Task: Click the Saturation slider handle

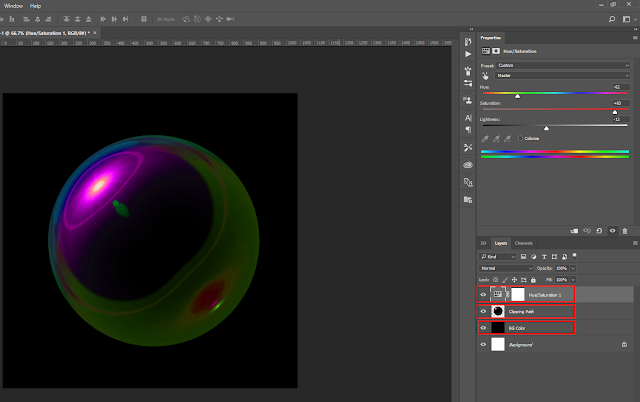Action: [615, 112]
